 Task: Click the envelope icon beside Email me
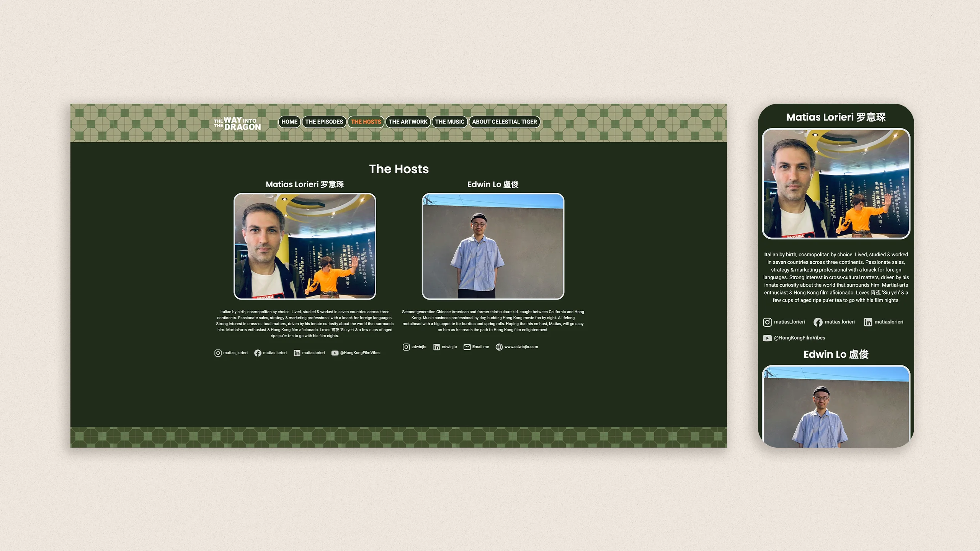pos(467,347)
